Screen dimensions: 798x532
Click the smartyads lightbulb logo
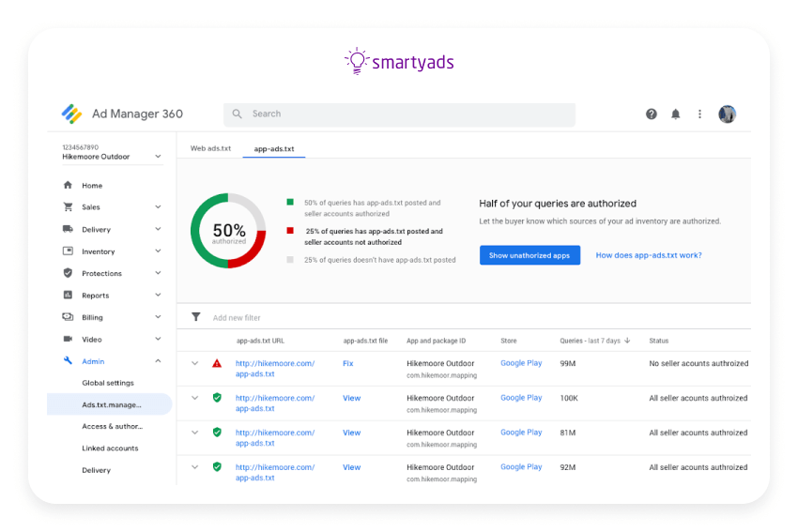358,61
